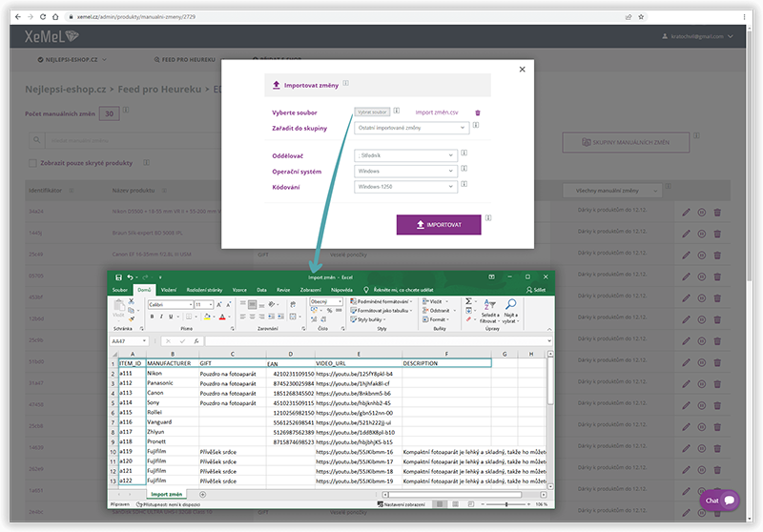Click cell with Panasonic manufacturer
This screenshot has height=532, width=763.
(173, 383)
